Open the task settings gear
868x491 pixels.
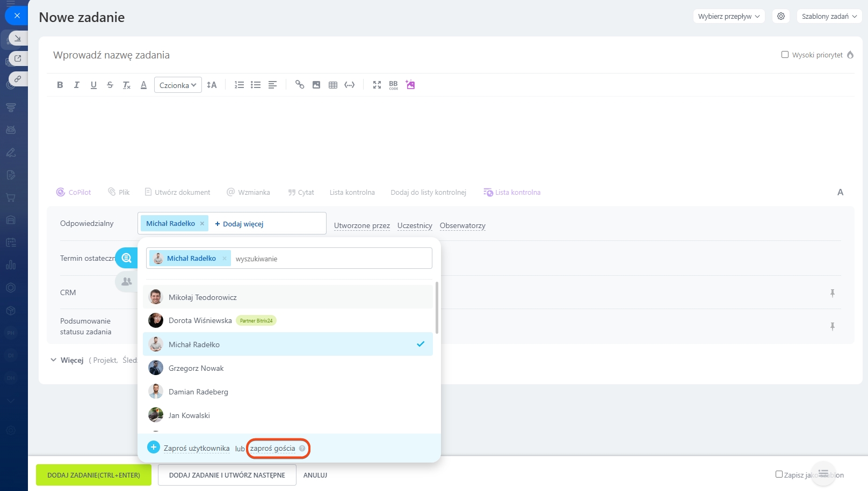coord(781,16)
